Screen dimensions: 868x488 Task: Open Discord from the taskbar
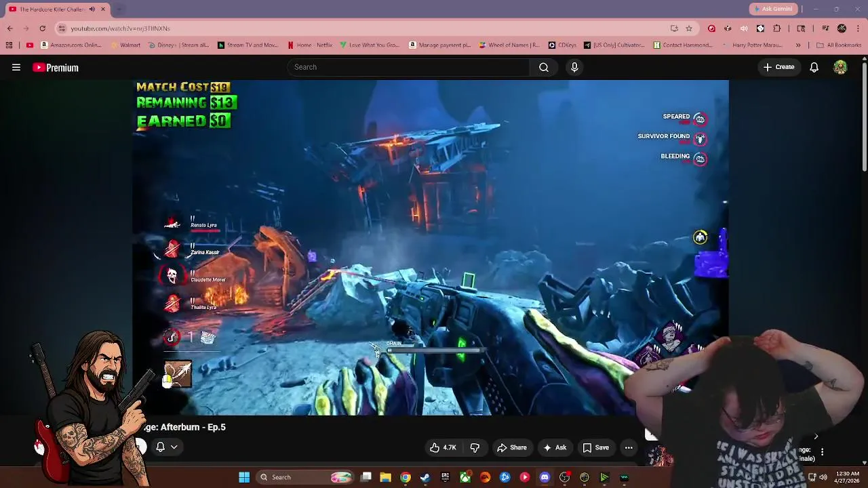click(545, 477)
